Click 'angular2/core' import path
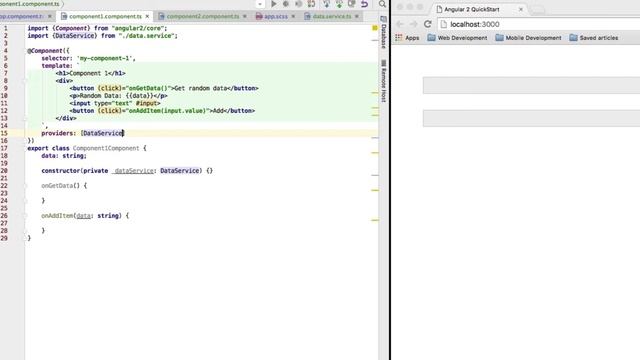This screenshot has width=640, height=360. 138,28
